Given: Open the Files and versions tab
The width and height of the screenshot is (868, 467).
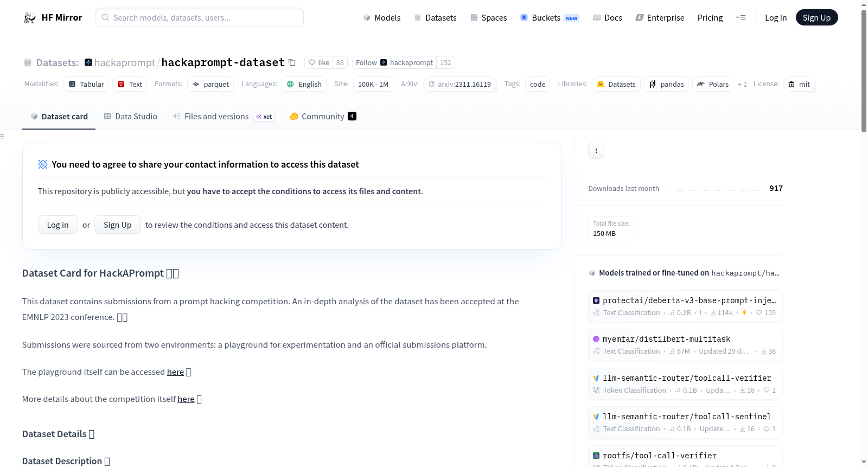Looking at the screenshot, I should [224, 117].
